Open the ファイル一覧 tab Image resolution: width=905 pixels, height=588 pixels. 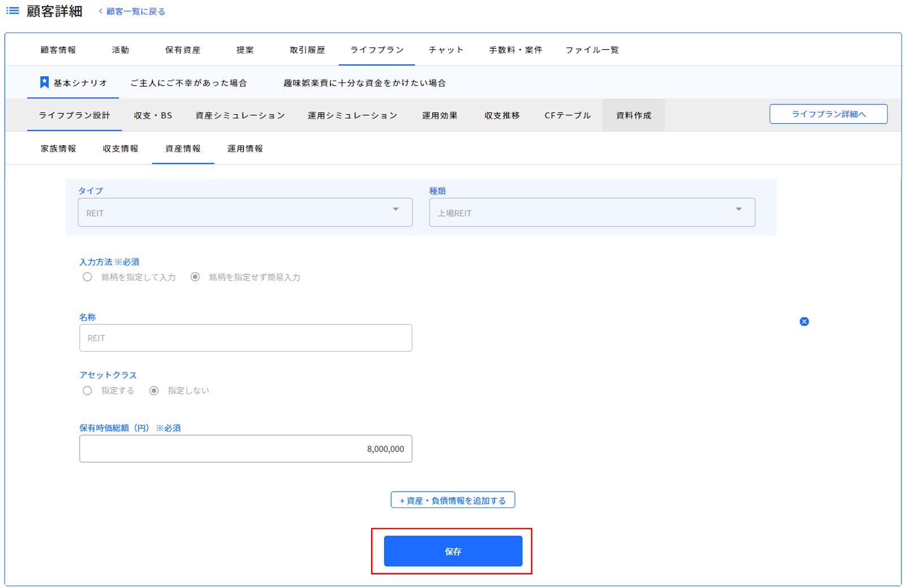(x=592, y=50)
